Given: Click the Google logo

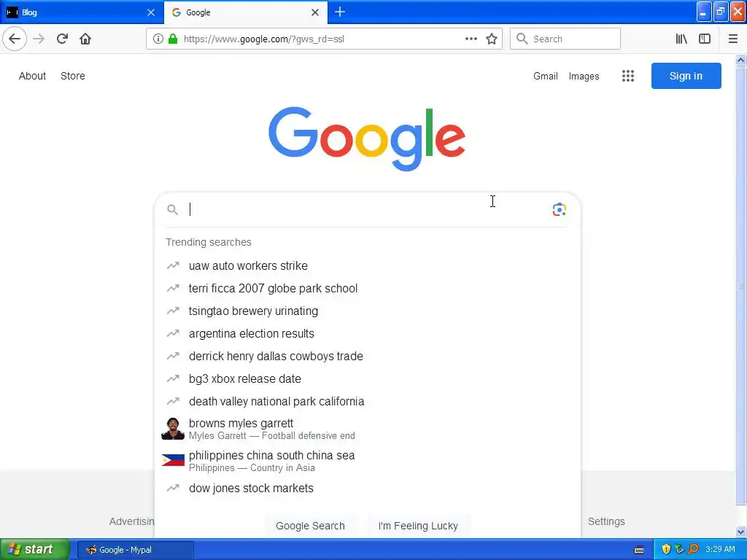Looking at the screenshot, I should (366, 138).
